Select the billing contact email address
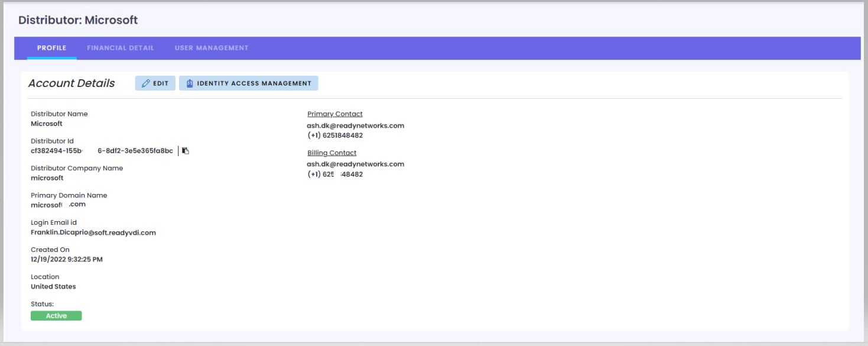 (x=356, y=164)
